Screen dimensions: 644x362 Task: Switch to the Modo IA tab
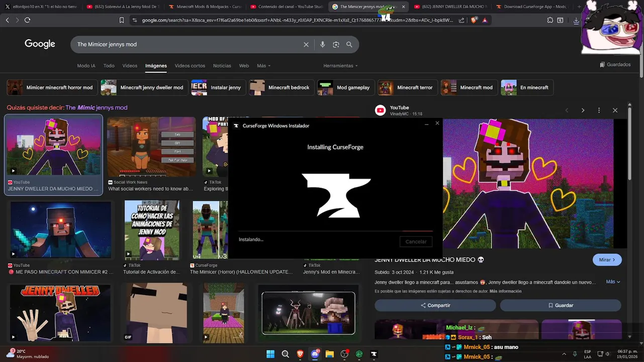[x=86, y=66]
